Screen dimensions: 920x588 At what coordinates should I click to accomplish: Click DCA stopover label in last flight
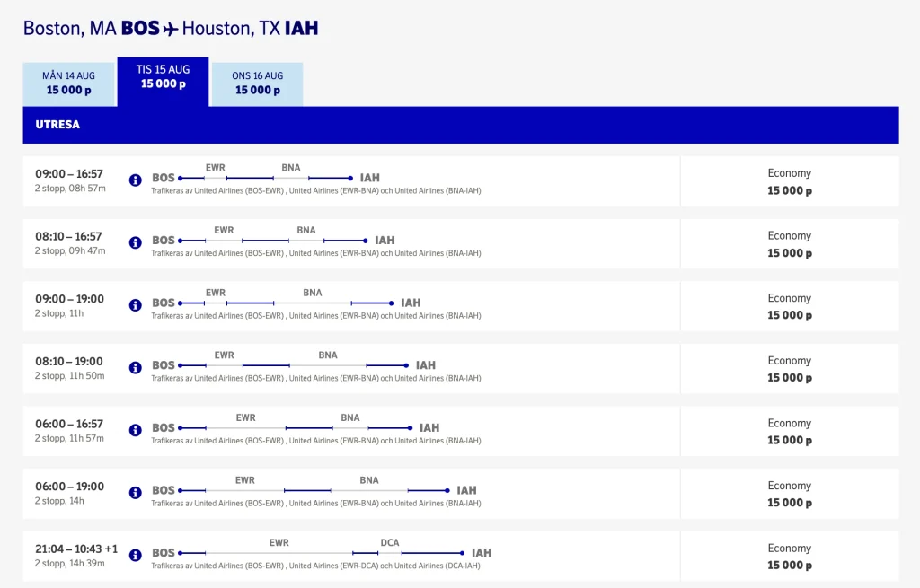(x=390, y=543)
